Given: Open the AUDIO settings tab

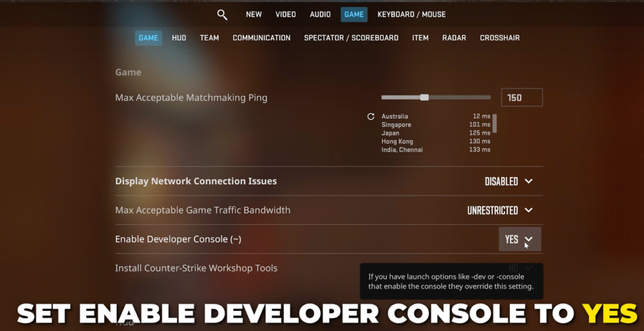Looking at the screenshot, I should (320, 14).
